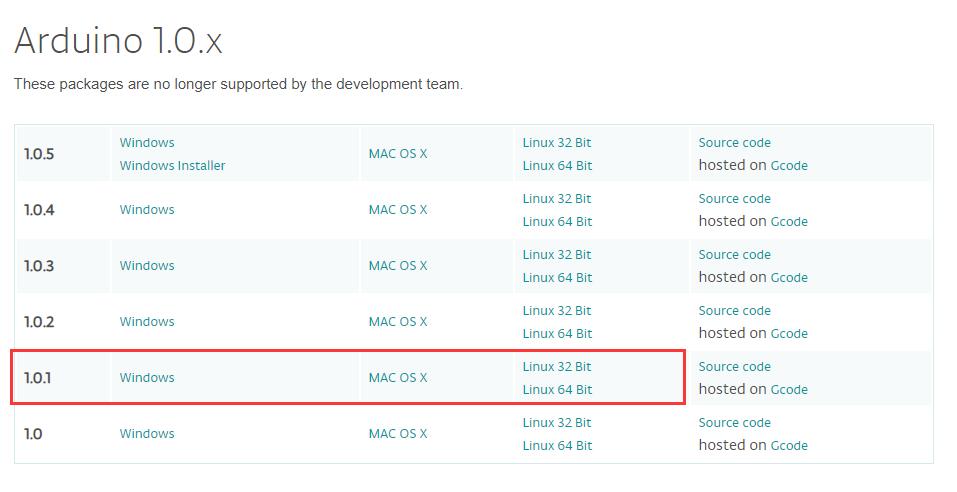Visit Gcode link in 1.0.1 row

pos(789,391)
